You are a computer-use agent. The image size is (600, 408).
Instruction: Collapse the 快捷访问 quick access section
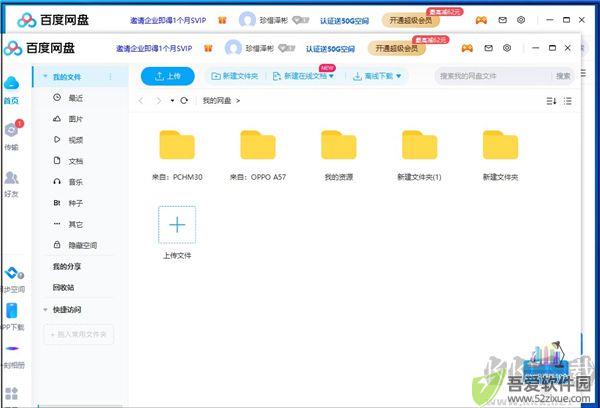45,309
